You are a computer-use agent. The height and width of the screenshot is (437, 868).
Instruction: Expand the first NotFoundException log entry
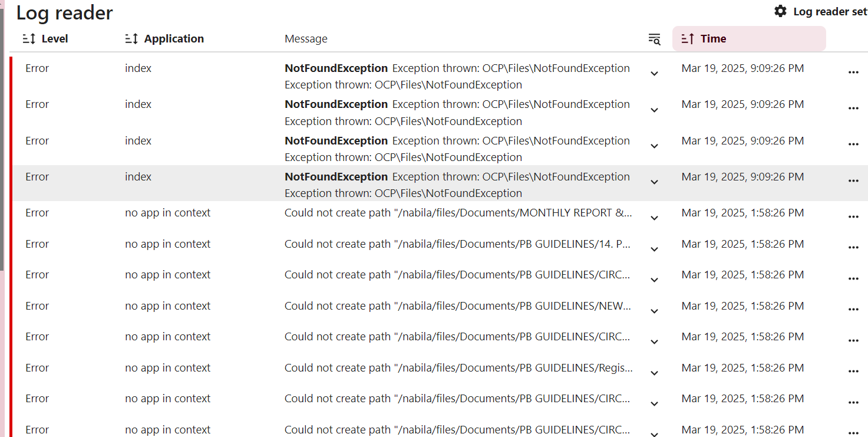[x=654, y=74]
